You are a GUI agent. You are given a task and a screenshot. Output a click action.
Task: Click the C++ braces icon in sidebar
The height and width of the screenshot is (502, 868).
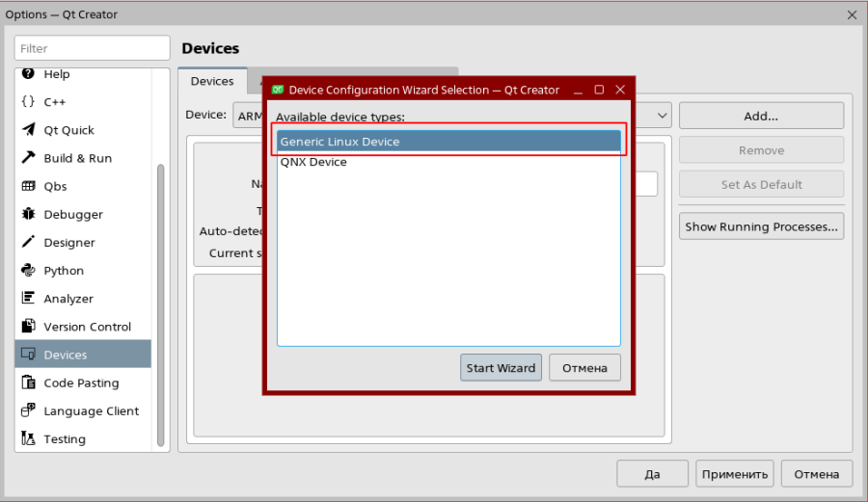tap(28, 102)
